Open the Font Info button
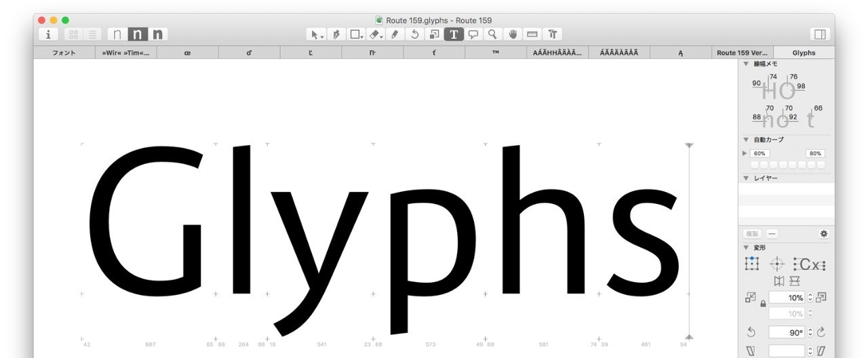The height and width of the screenshot is (358, 868). click(x=48, y=34)
